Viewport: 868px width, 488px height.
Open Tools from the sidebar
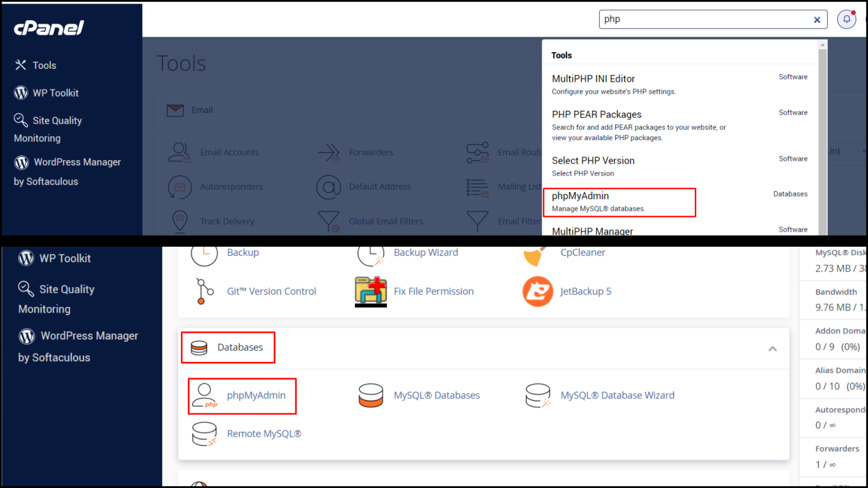click(x=44, y=65)
